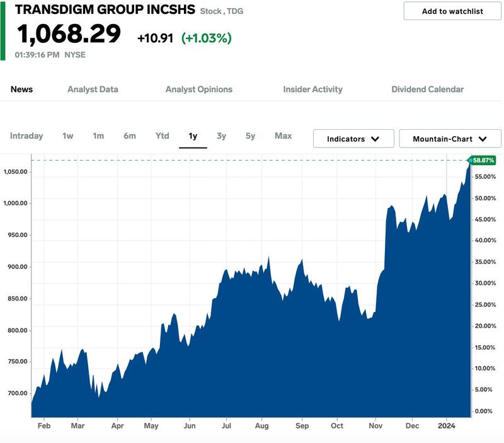The height and width of the screenshot is (443, 504).
Task: Select 5y chart range
Action: pyautogui.click(x=250, y=136)
